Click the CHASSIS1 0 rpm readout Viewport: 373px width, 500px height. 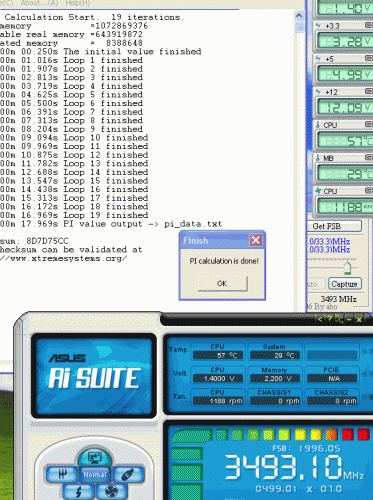(x=275, y=401)
